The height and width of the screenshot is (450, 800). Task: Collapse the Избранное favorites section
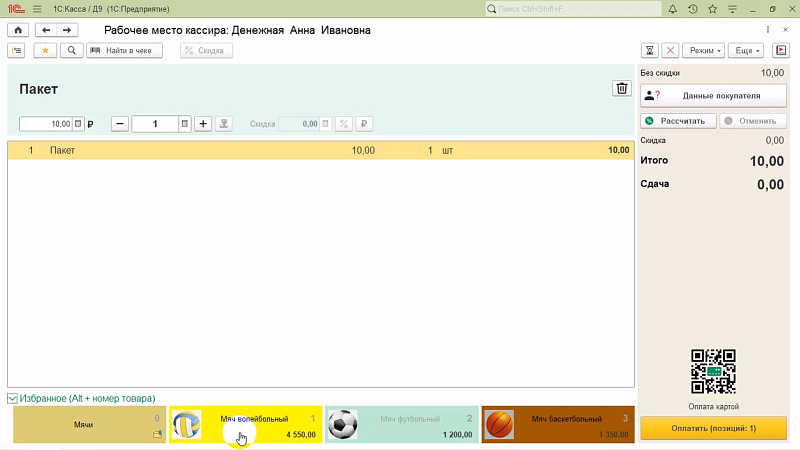click(13, 398)
